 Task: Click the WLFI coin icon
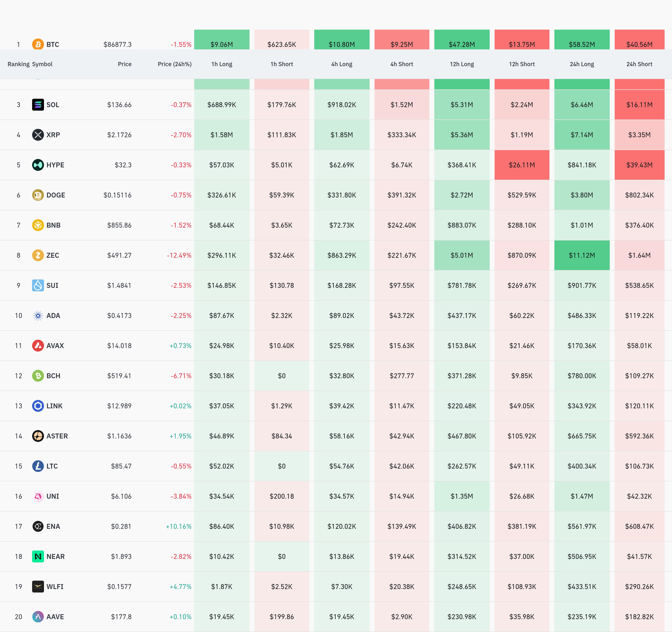38,586
